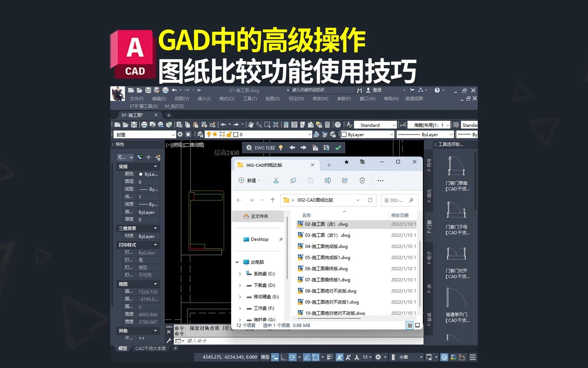Select the 门套门单扇 tool palette thumbnail

457,166
